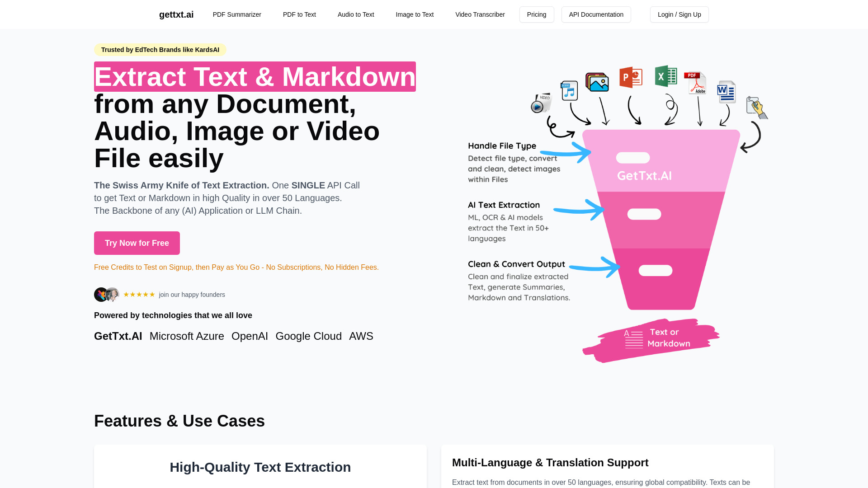Screen dimensions: 868x488
Task: Click the Audio to Text navigation icon
Action: pos(356,14)
